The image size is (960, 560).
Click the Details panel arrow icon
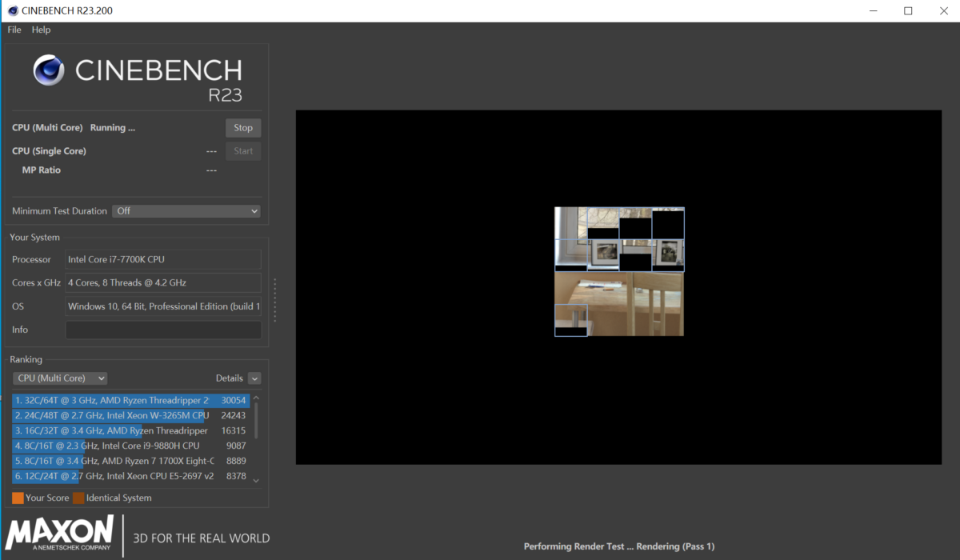[x=254, y=378]
